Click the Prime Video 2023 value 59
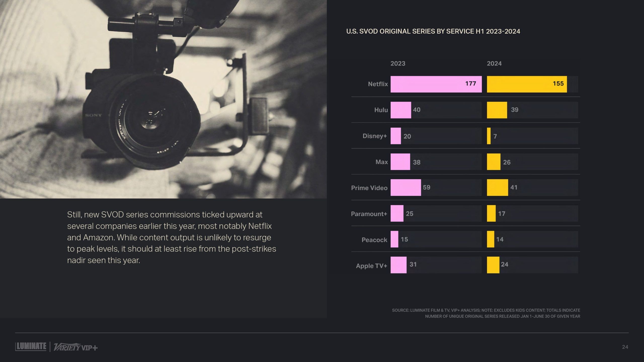 tap(426, 188)
